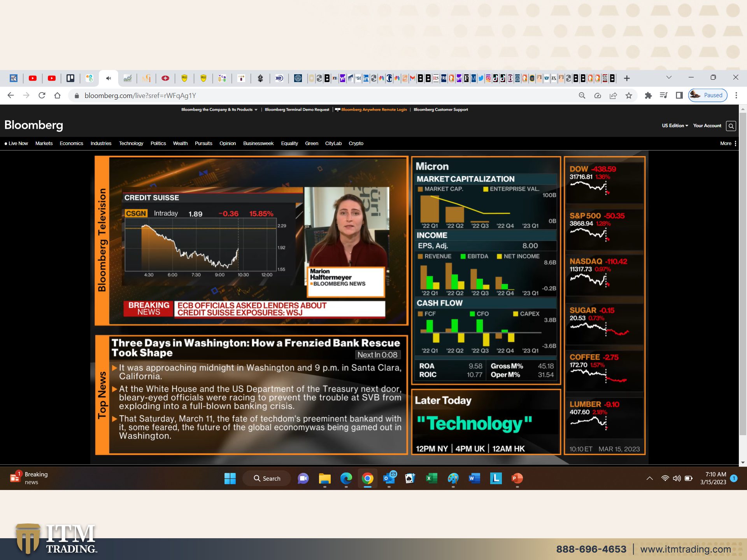Open Your Account link
This screenshot has width=747, height=560.
coord(707,126)
